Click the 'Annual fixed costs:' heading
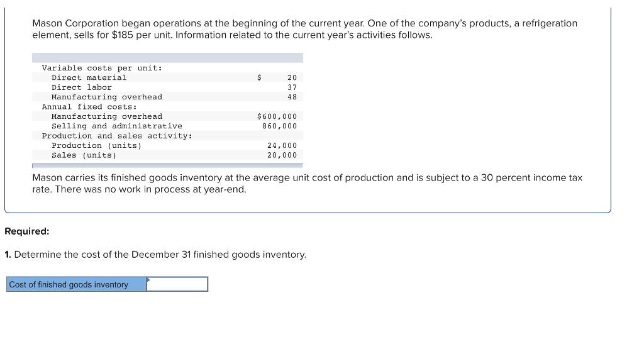Image resolution: width=644 pixels, height=361 pixels. tap(89, 107)
